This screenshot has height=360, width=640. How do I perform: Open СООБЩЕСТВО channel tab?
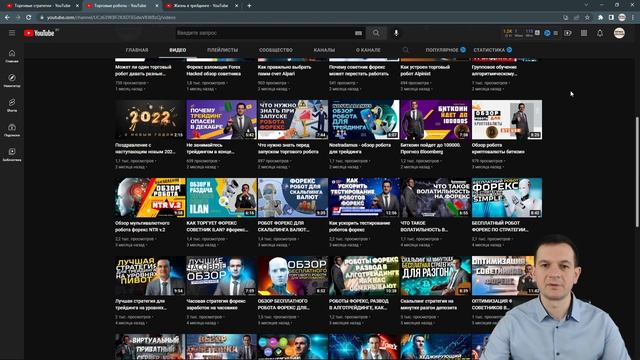pyautogui.click(x=276, y=50)
